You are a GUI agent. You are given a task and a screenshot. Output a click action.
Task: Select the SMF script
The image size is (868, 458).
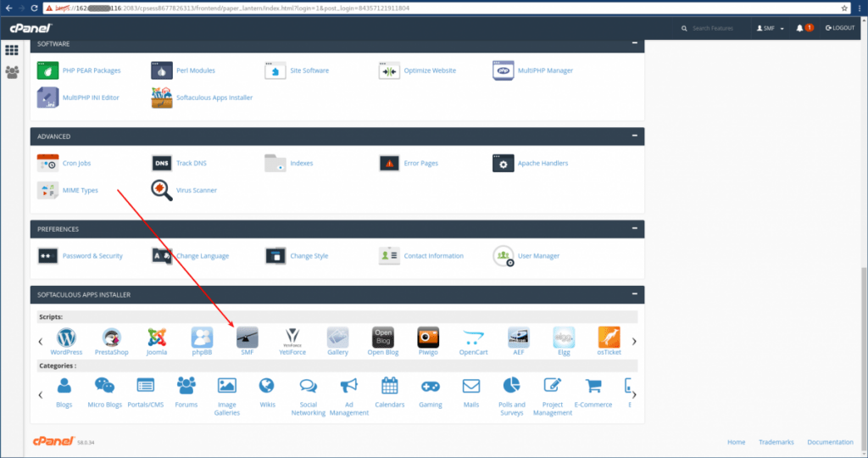(247, 341)
